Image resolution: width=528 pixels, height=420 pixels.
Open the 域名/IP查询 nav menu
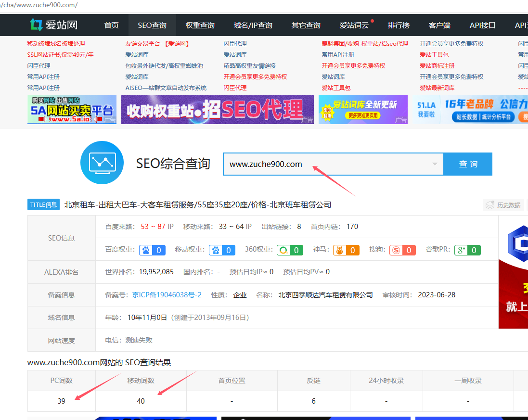pyautogui.click(x=253, y=25)
